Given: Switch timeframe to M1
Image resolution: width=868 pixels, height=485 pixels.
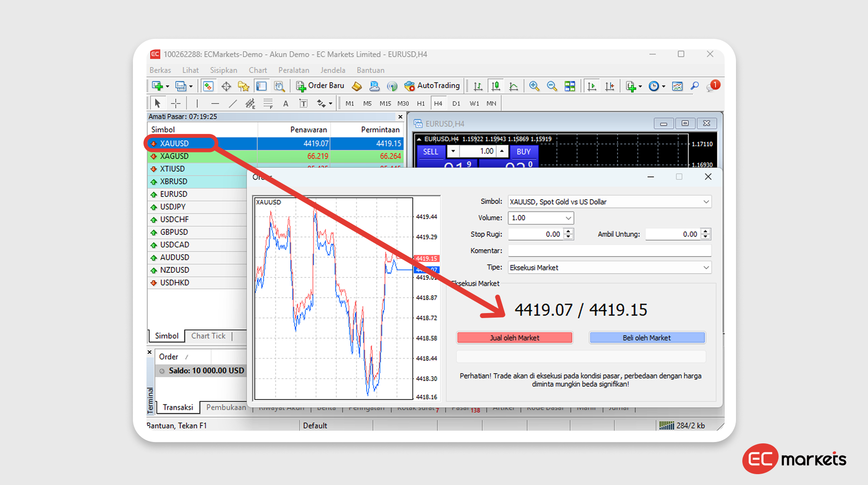Looking at the screenshot, I should (350, 104).
